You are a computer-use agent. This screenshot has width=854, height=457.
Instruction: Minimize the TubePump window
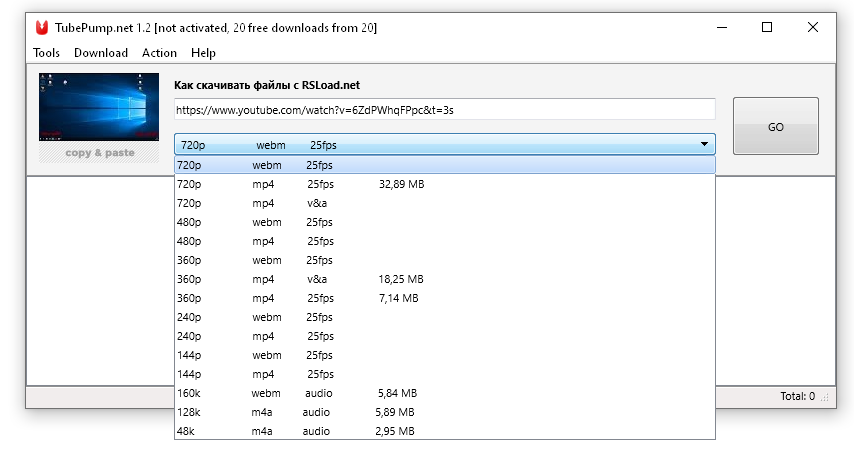pos(722,27)
